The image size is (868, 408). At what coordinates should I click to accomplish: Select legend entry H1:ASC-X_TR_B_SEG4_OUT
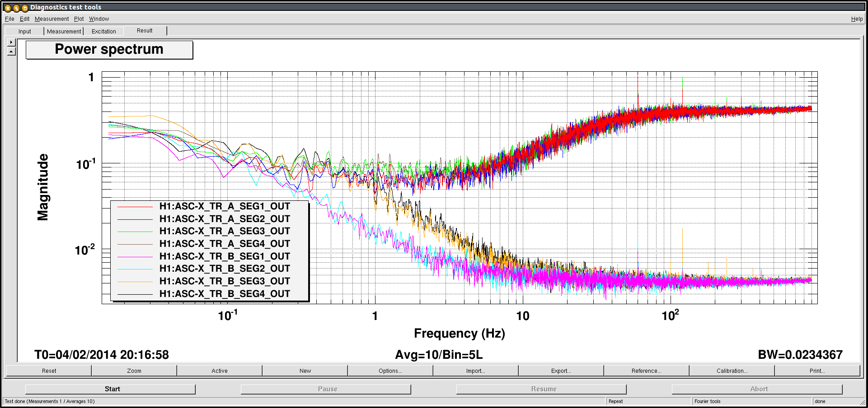(225, 294)
